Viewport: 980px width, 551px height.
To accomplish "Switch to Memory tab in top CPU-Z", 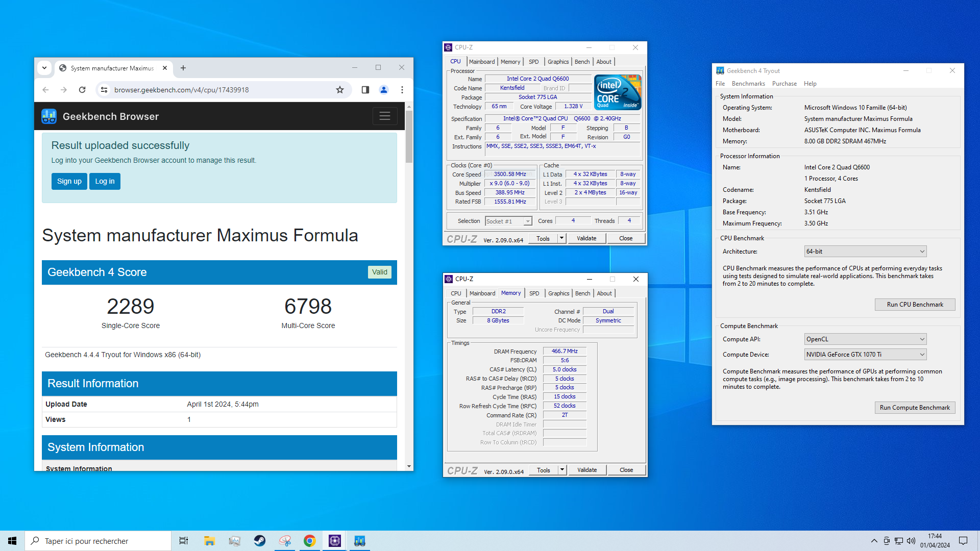I will point(510,62).
